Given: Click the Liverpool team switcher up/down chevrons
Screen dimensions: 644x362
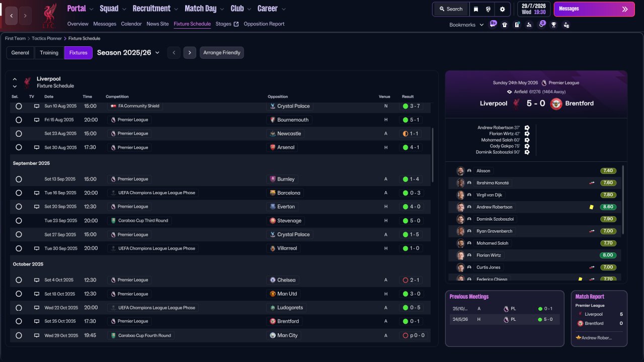Looking at the screenshot, I should (15, 82).
